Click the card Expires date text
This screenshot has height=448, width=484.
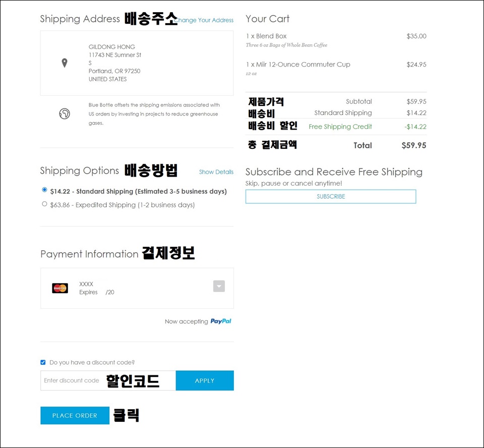pyautogui.click(x=97, y=292)
